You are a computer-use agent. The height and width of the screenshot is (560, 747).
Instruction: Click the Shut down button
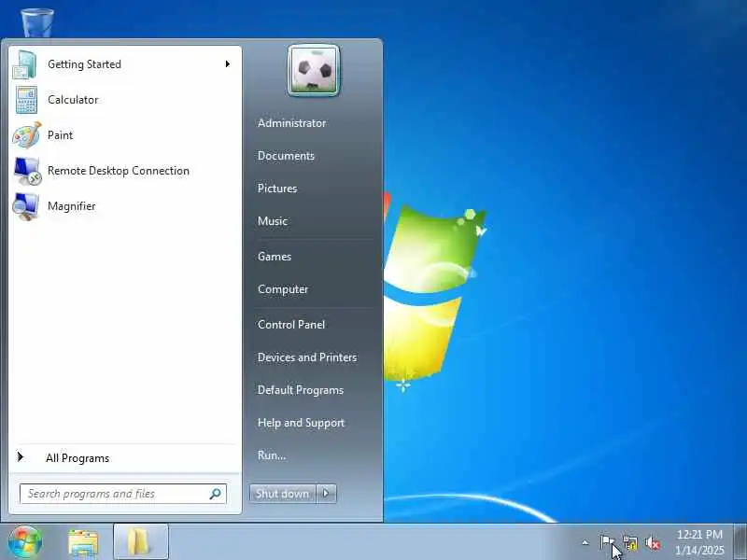click(283, 494)
